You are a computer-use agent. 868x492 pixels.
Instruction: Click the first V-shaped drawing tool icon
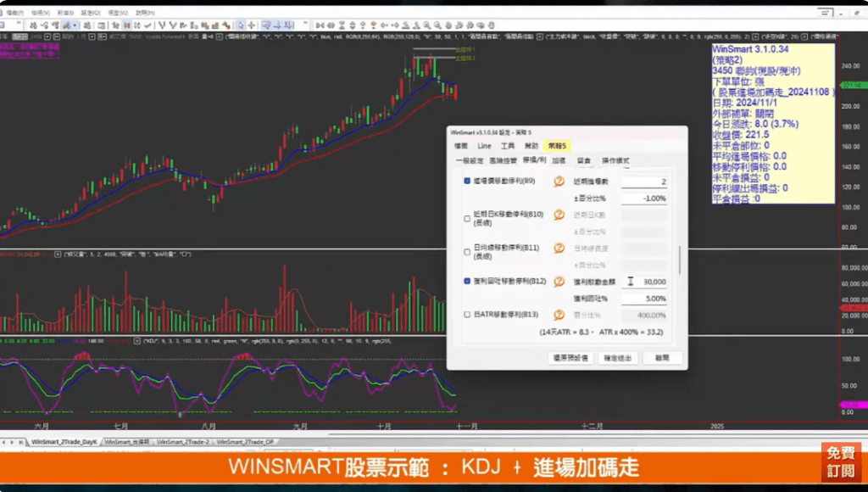pyautogui.click(x=162, y=25)
